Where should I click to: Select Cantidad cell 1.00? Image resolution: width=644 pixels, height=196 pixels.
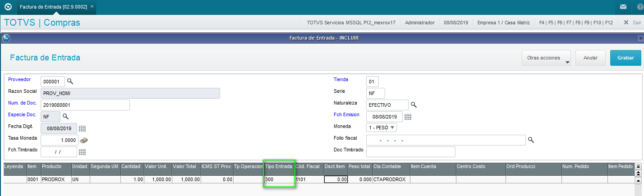(x=132, y=179)
